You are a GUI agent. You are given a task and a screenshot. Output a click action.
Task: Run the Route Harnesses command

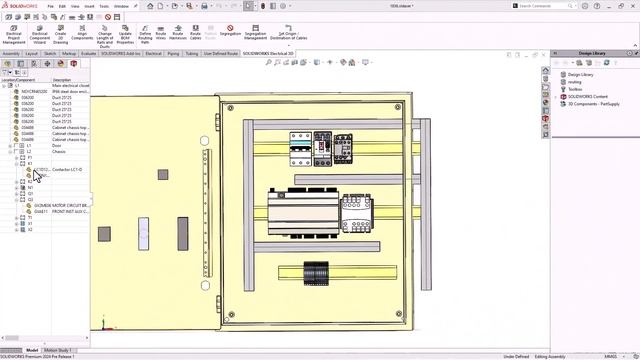click(x=178, y=33)
